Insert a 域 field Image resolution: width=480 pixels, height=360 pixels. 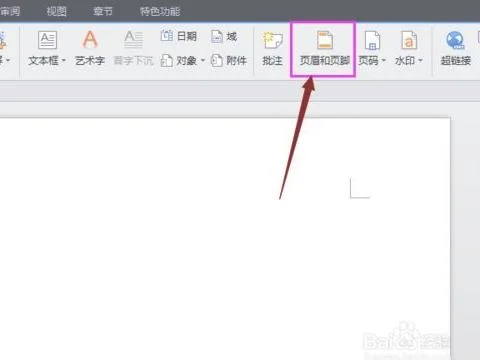coord(225,36)
